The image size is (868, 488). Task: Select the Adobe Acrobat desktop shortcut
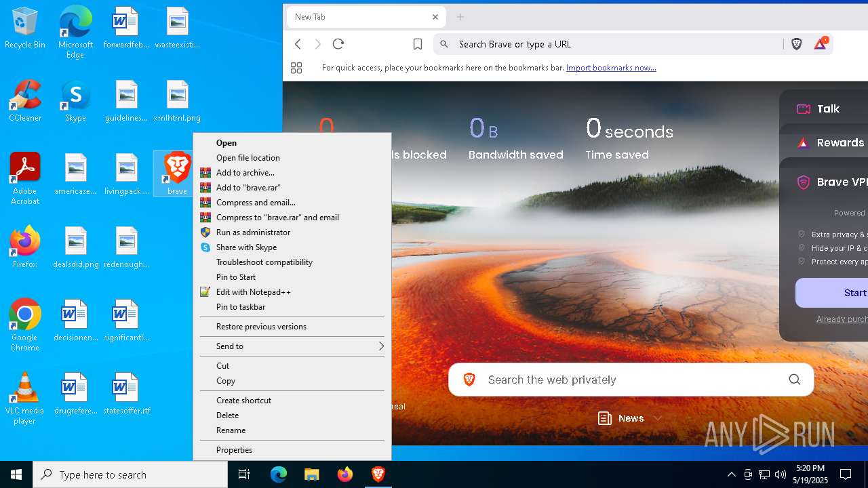(25, 179)
